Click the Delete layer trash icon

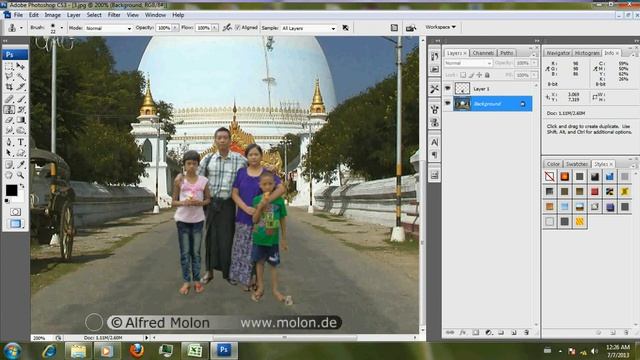tap(527, 333)
